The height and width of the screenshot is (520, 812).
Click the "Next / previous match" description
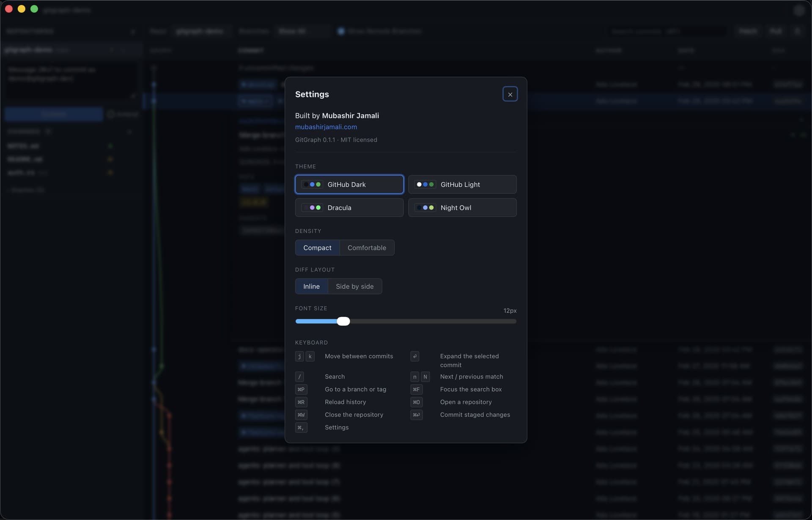(x=472, y=377)
